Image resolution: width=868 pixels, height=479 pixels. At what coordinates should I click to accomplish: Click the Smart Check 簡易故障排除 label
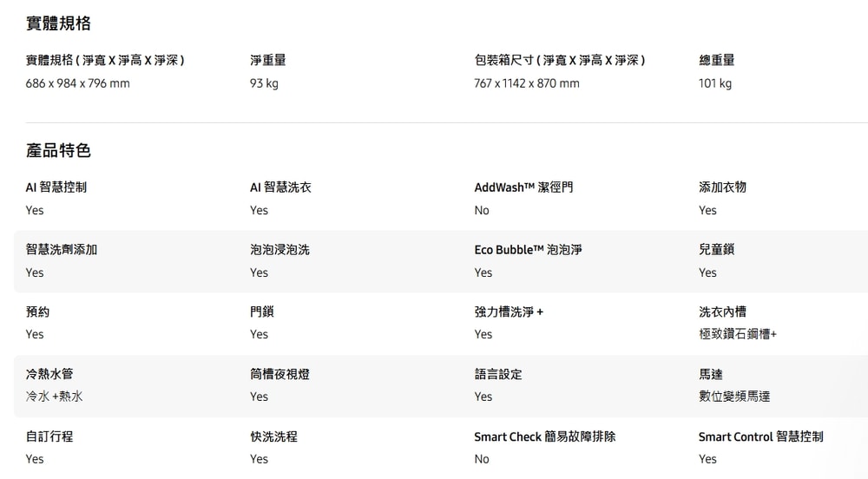(x=545, y=436)
